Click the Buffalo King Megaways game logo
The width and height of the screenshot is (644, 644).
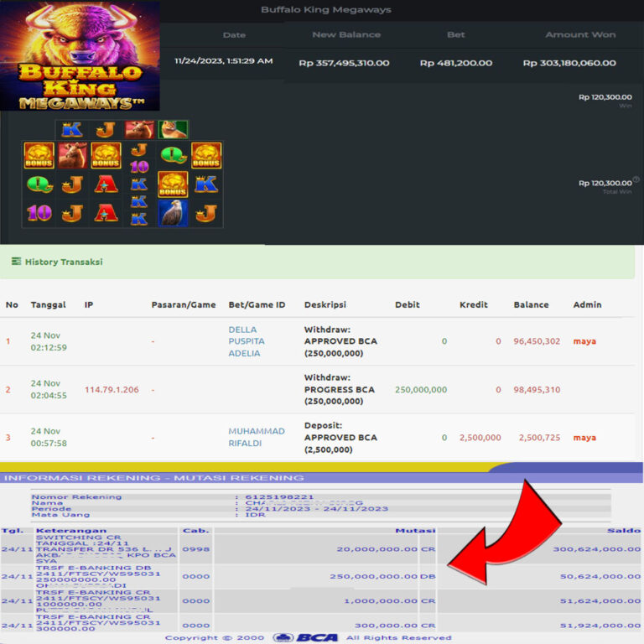[x=80, y=56]
